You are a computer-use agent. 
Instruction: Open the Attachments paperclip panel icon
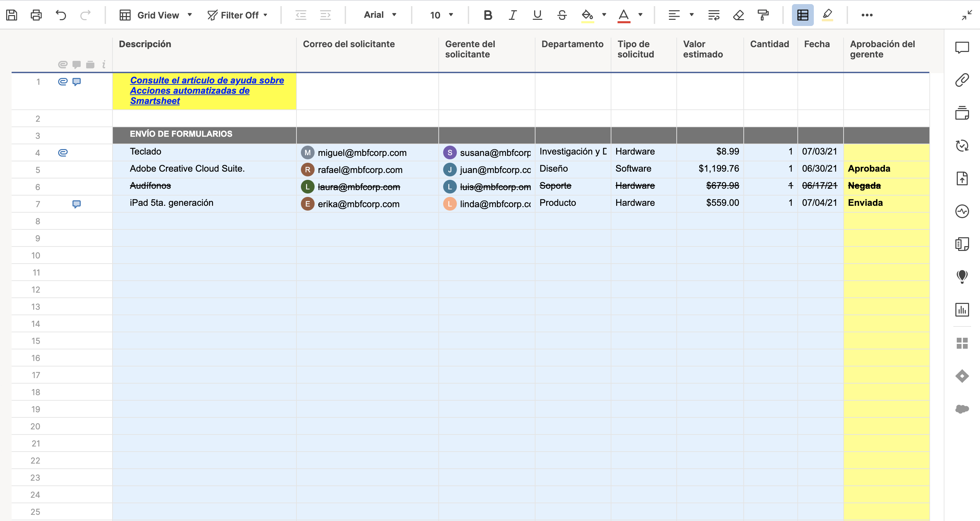point(962,80)
